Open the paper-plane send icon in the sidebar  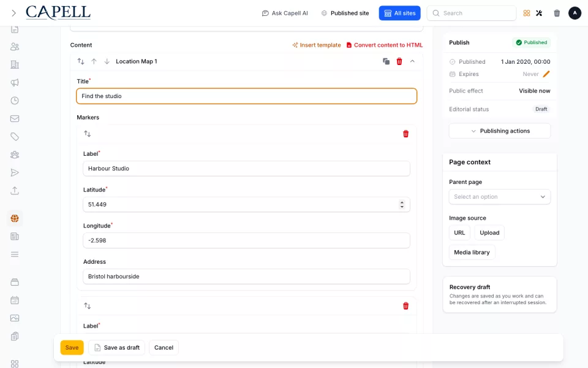point(15,173)
